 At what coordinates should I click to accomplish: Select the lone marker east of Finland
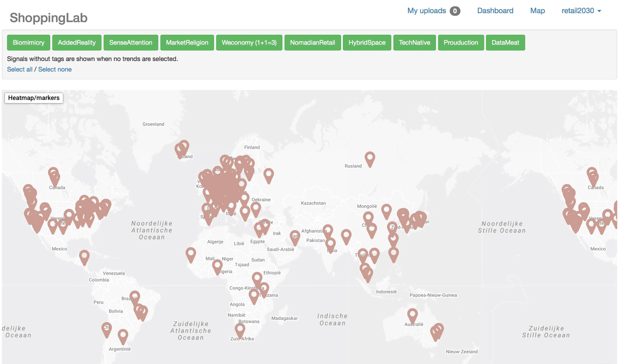[269, 176]
